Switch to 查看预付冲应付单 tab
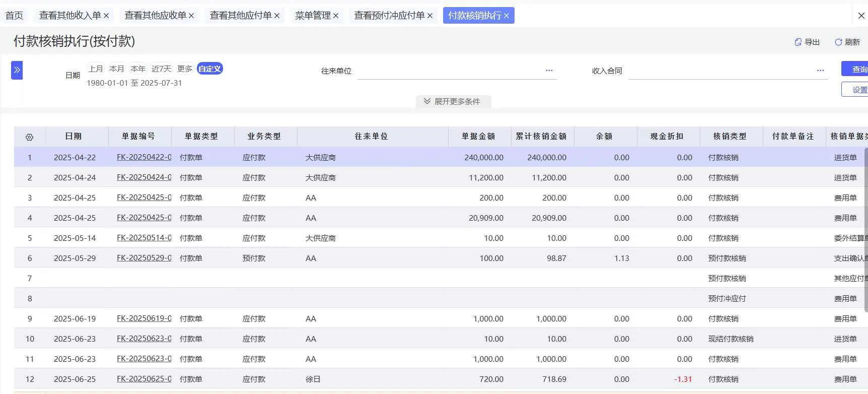 click(x=389, y=16)
